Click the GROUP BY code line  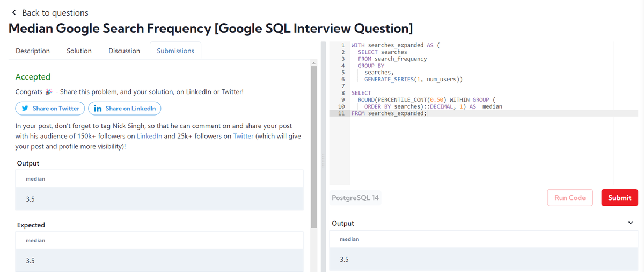(x=371, y=66)
